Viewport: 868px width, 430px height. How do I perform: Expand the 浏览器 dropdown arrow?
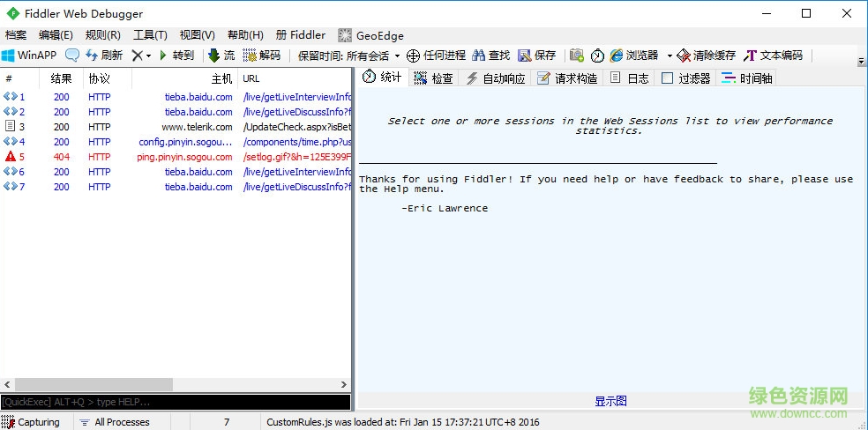pos(670,56)
